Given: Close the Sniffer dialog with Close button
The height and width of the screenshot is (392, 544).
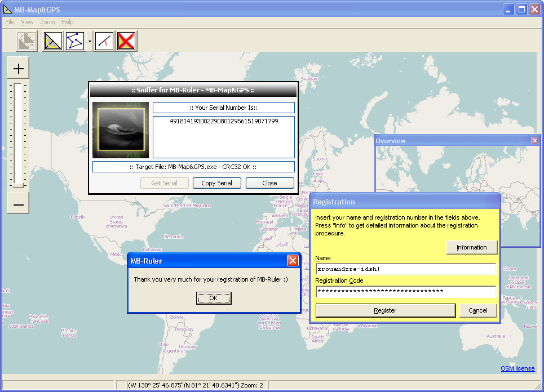Looking at the screenshot, I should [269, 183].
